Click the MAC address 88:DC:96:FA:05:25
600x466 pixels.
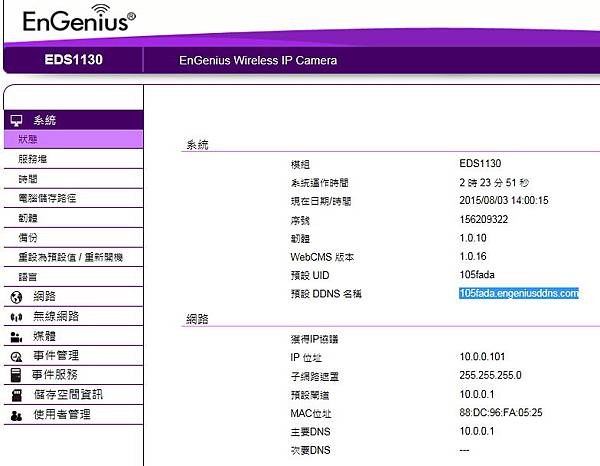(501, 412)
